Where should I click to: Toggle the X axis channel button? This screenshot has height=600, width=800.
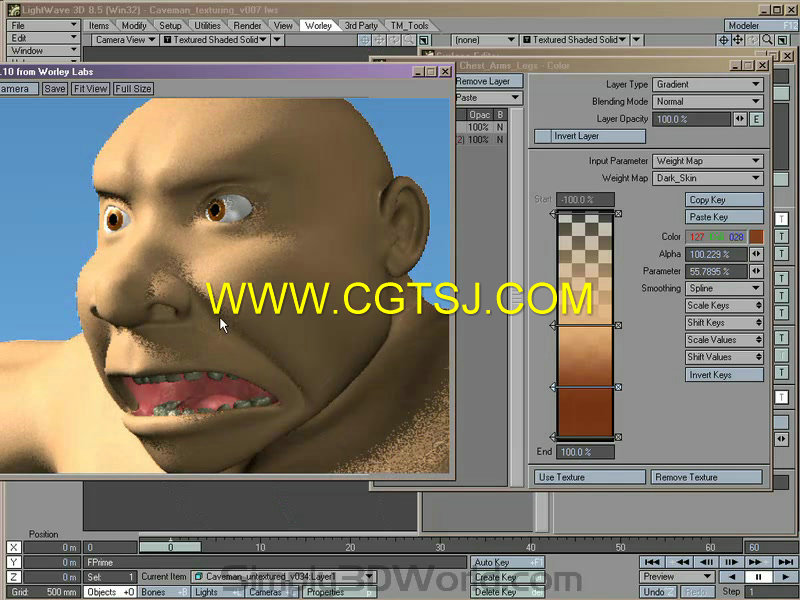click(14, 547)
